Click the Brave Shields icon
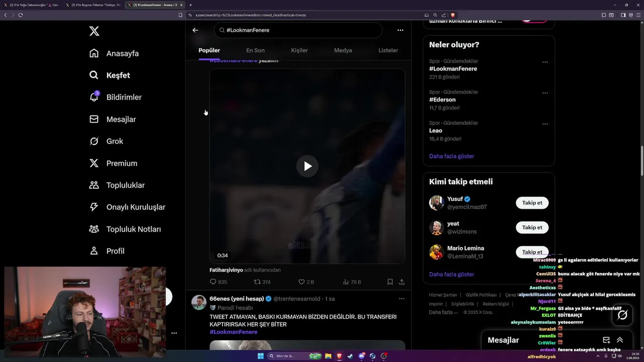The height and width of the screenshot is (362, 644). click(x=453, y=15)
